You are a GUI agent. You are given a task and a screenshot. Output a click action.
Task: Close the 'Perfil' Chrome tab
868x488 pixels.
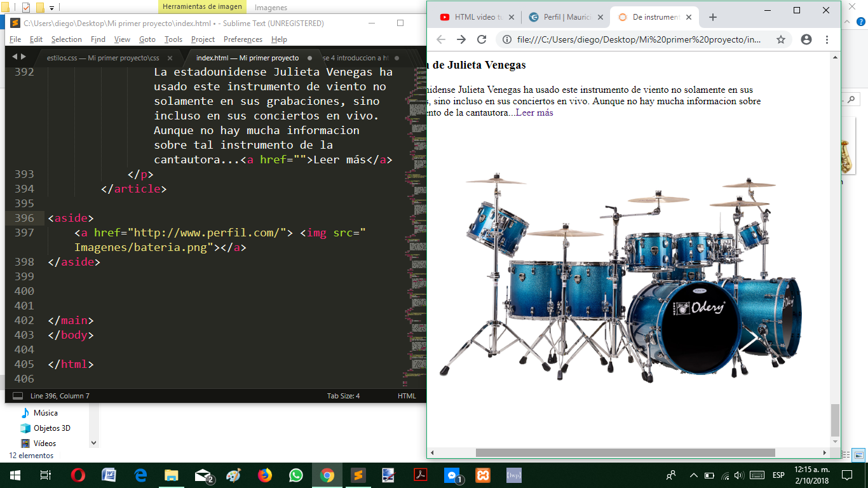[x=600, y=17]
